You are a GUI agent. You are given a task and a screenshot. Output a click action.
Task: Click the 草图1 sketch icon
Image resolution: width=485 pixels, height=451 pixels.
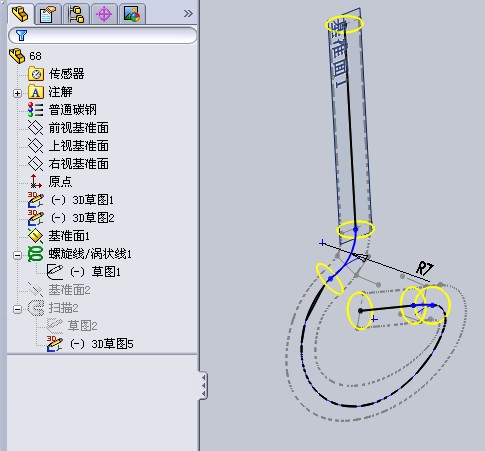point(55,272)
